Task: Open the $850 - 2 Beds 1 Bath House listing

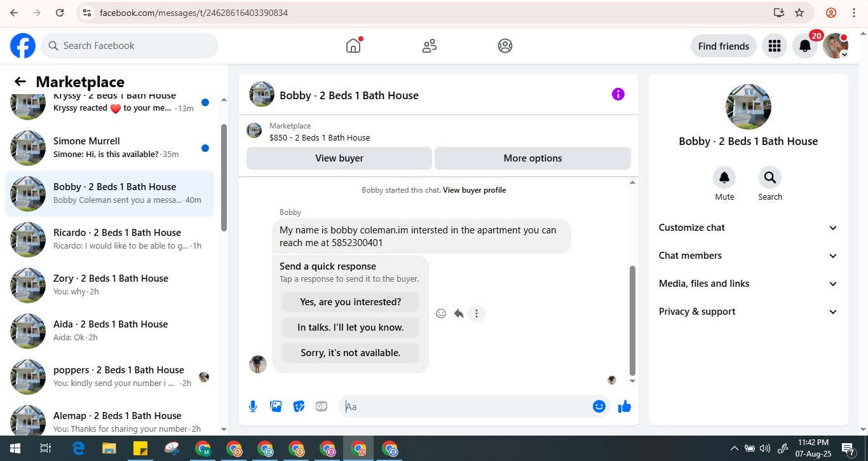Action: (x=320, y=137)
